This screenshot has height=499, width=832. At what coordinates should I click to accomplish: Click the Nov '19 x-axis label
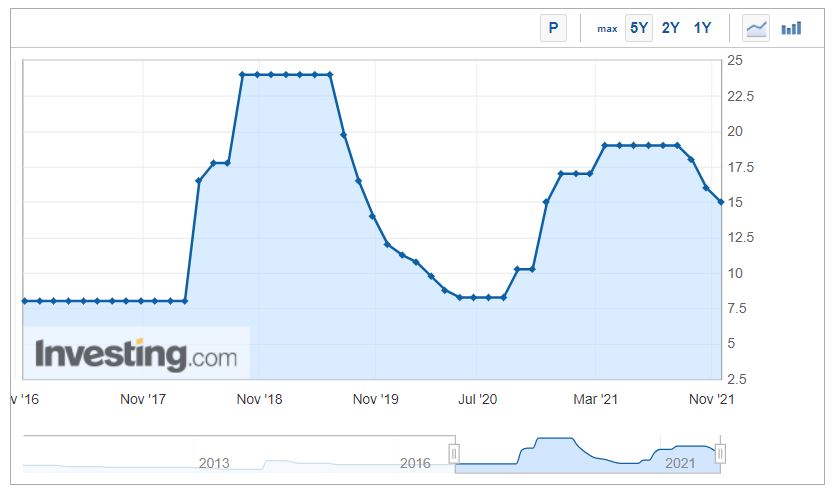point(375,399)
